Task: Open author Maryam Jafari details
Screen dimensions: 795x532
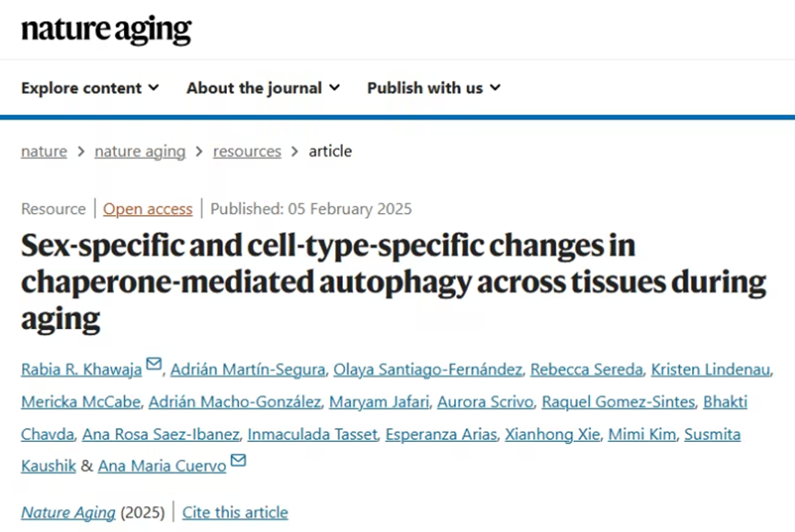Action: [380, 402]
